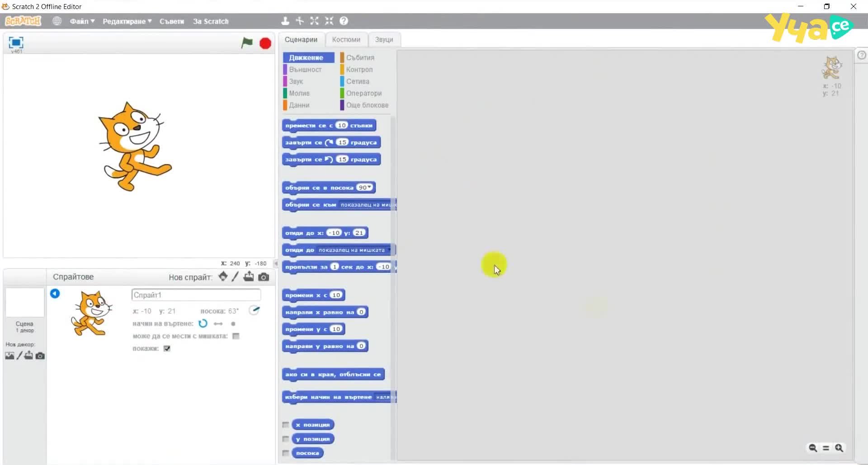Screen dimensions: 868x465
Task: Take new sprite from camera
Action: (264, 277)
